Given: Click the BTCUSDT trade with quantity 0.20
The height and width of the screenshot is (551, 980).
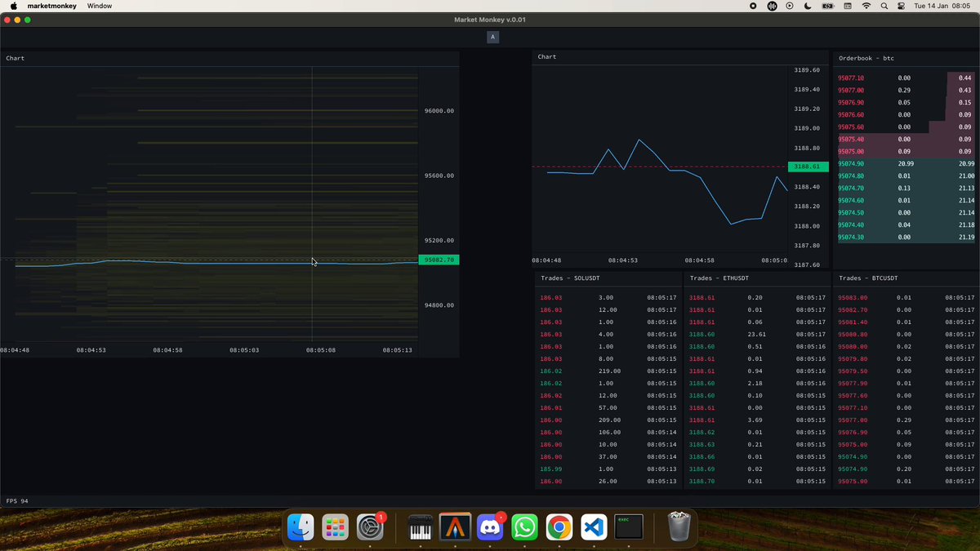Looking at the screenshot, I should [x=906, y=469].
